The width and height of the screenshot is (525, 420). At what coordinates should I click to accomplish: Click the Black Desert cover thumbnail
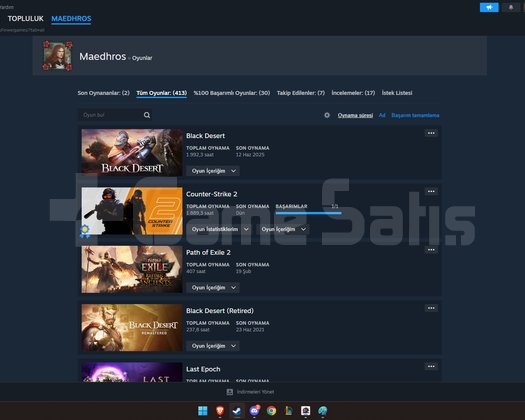tap(132, 152)
